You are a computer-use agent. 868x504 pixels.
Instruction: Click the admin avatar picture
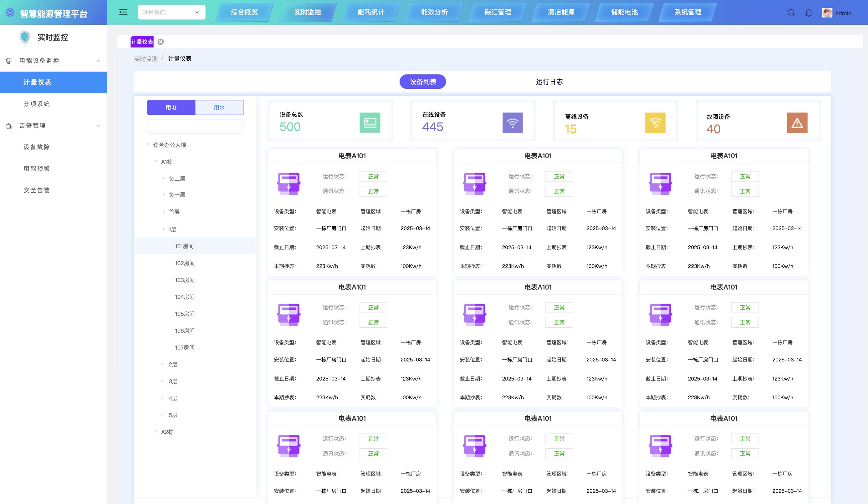click(x=827, y=13)
